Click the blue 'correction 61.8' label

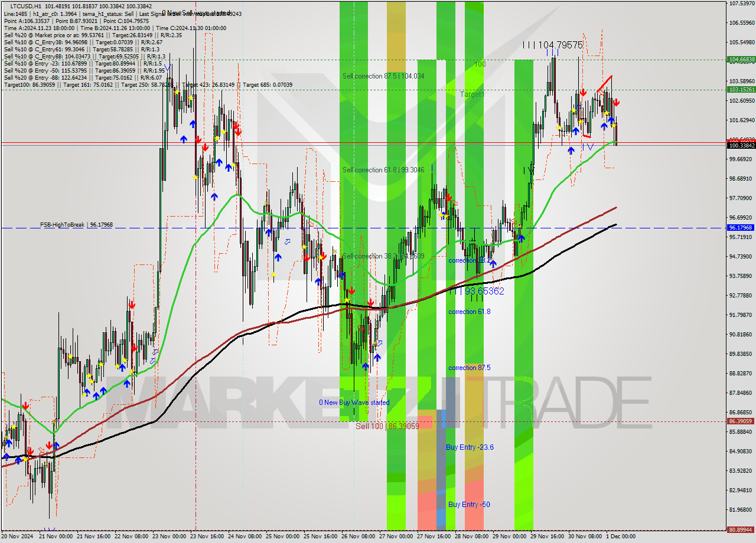(x=469, y=312)
